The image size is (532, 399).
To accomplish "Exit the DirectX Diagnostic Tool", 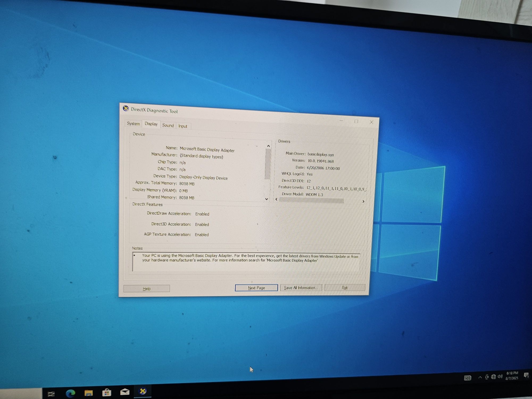I will click(x=345, y=288).
